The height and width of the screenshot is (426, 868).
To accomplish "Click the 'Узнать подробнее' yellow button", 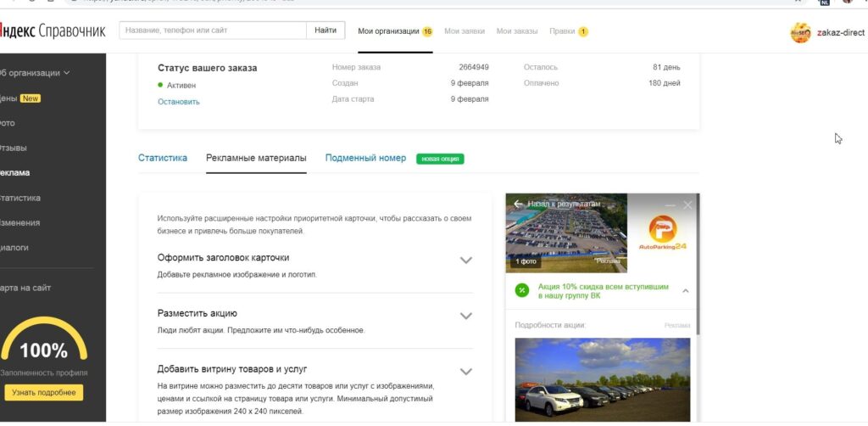I will 44,392.
